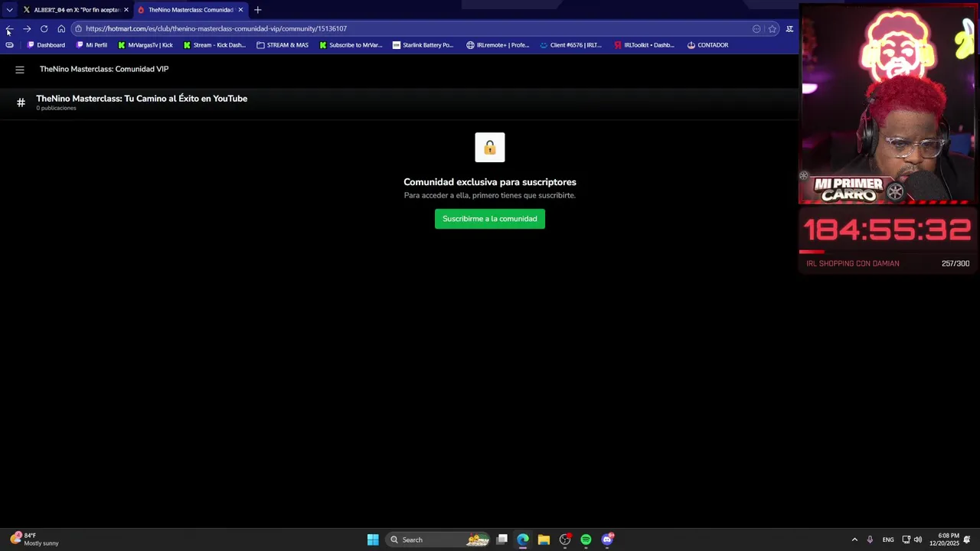The image size is (980, 551).
Task: Open Discord from the taskbar
Action: point(607,540)
